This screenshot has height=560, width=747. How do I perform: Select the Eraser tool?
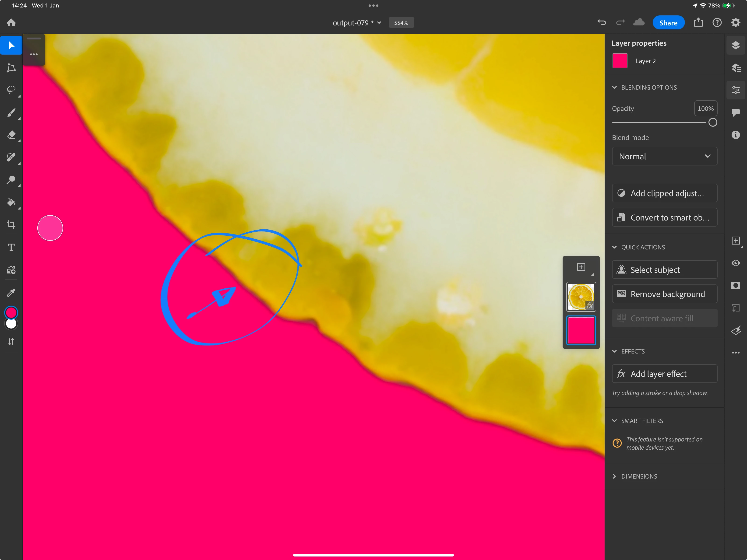tap(11, 135)
